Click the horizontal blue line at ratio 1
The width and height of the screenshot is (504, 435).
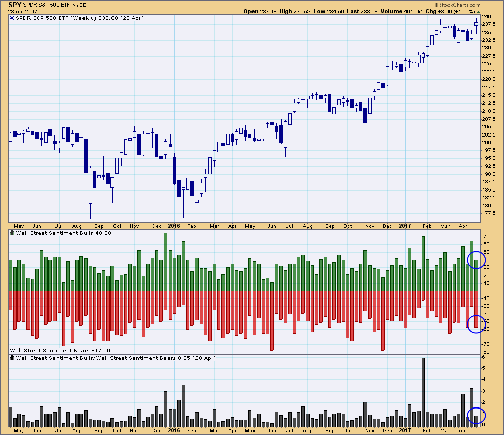244,414
